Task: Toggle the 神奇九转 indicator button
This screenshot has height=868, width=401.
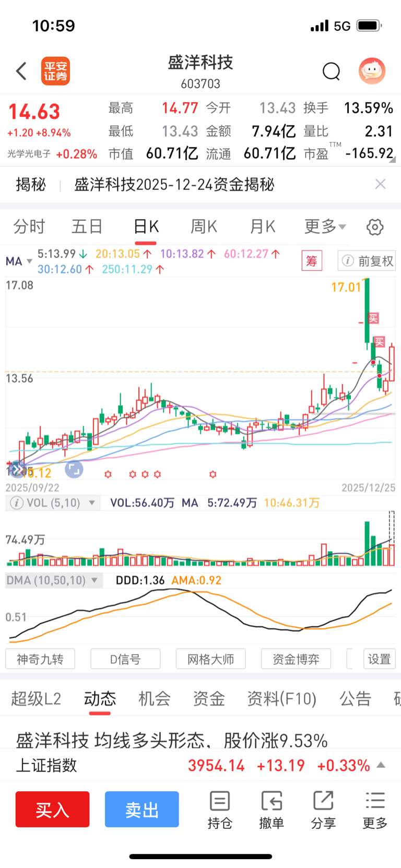Action: click(x=40, y=659)
